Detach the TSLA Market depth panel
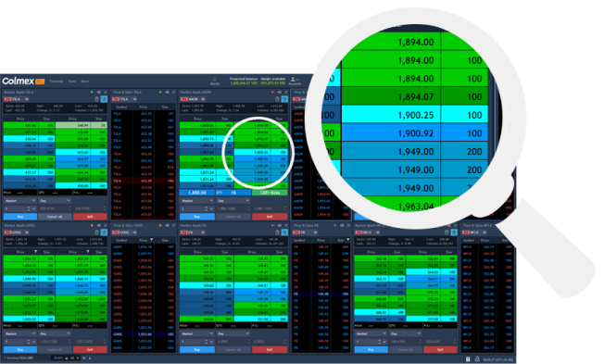 [98, 93]
